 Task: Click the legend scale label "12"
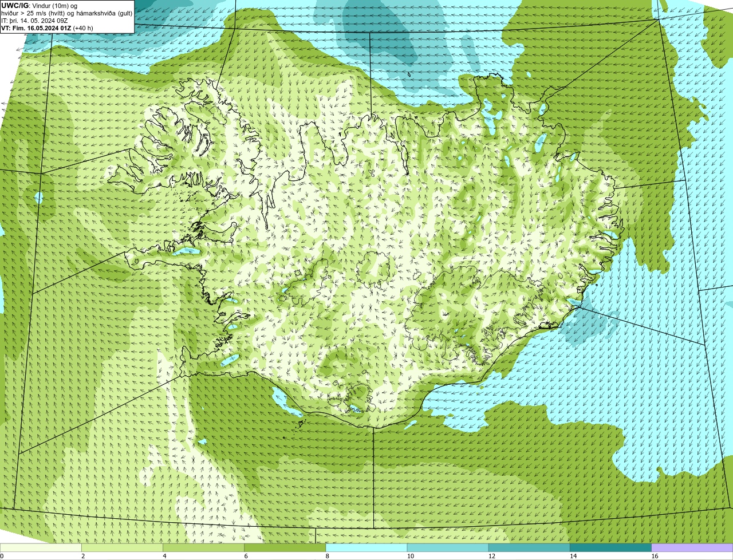click(x=492, y=556)
